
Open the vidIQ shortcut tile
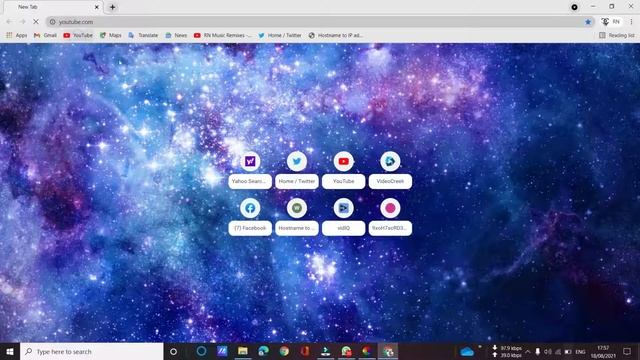343,217
